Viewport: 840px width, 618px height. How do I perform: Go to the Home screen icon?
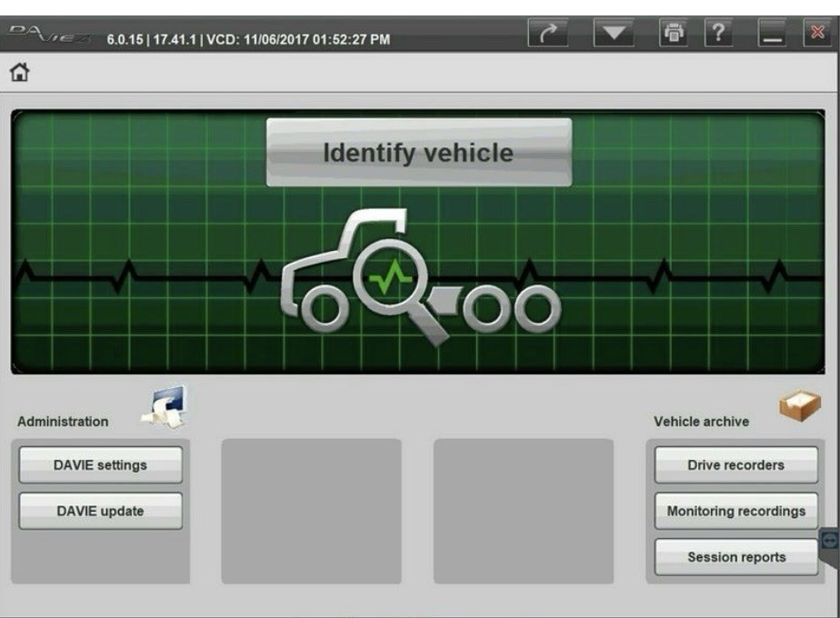pos(20,72)
